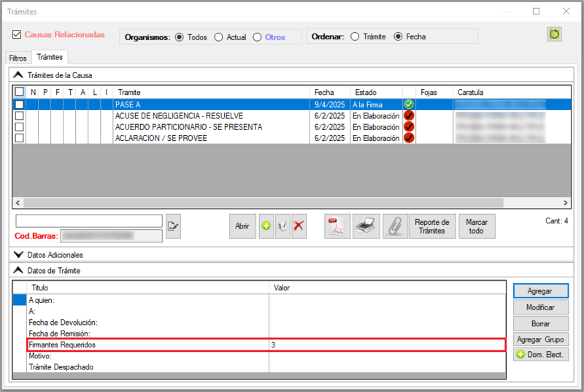Image resolution: width=584 pixels, height=392 pixels.
Task: Tick the checkbox for the PASE A row
Action: pos(20,104)
